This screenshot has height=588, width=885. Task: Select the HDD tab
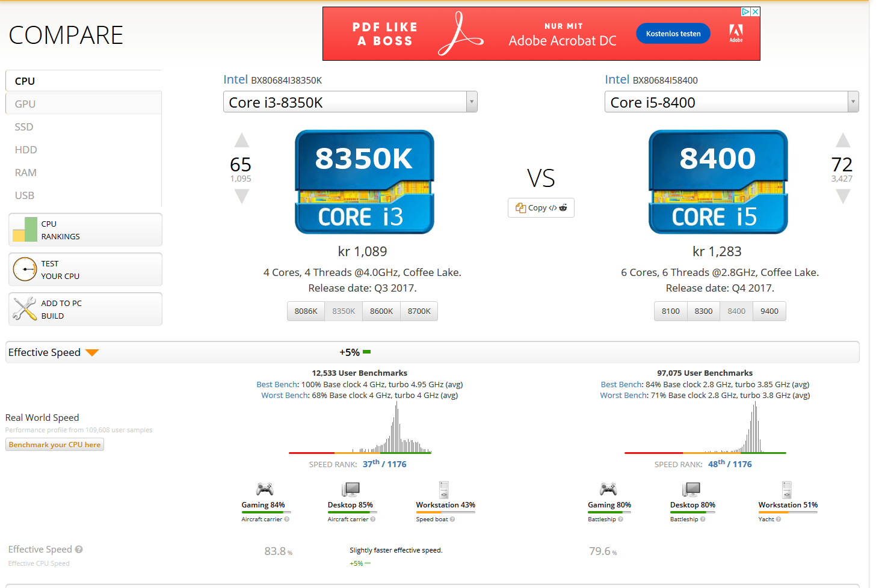point(84,150)
